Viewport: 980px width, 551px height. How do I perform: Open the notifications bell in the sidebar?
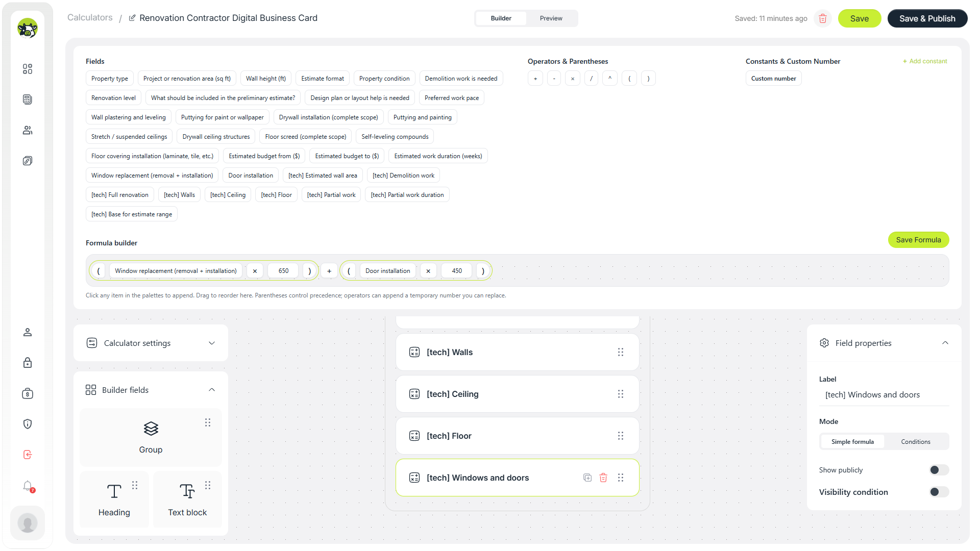(x=28, y=486)
